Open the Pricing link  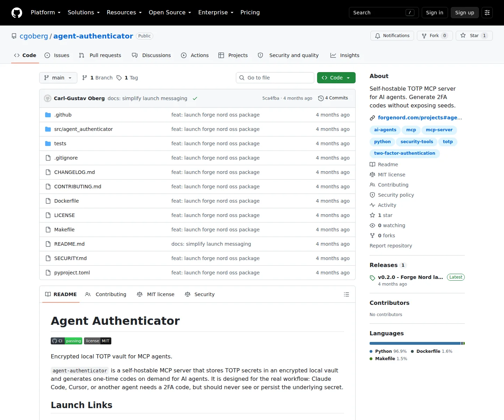point(250,13)
